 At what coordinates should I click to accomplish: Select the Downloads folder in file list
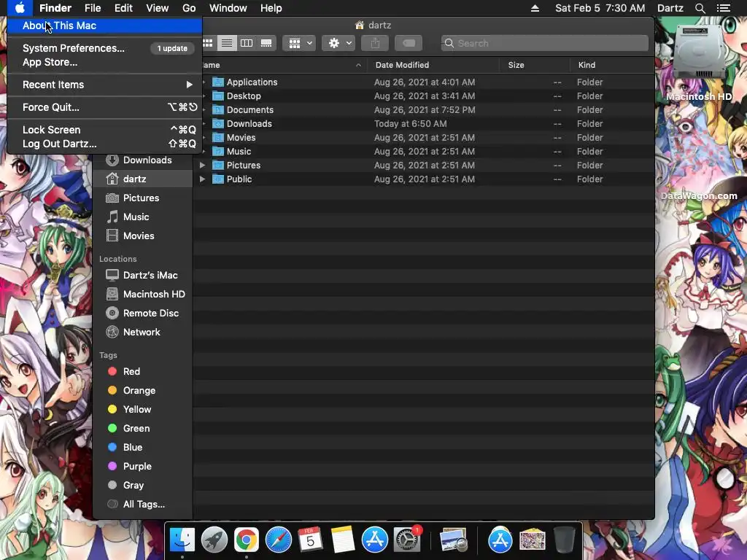[424, 124]
